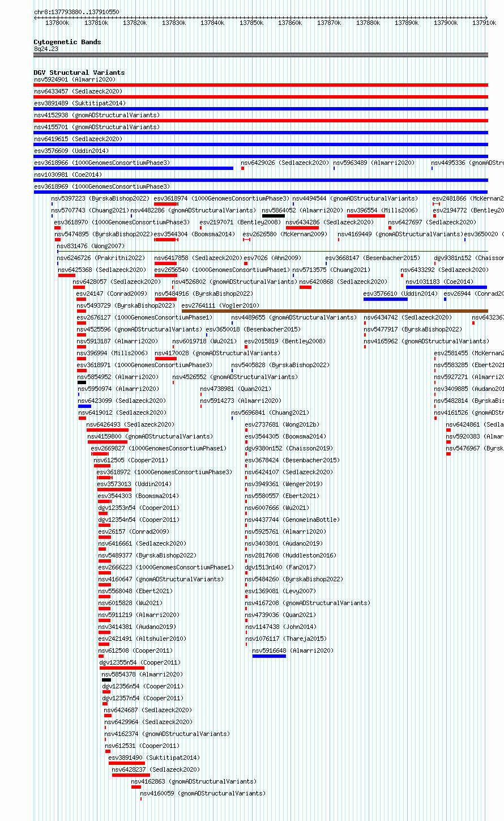Screen dimensions: 504x821
Task: Click the chr8:137793880..137910550 coordinate label
Action: pyautogui.click(x=76, y=12)
